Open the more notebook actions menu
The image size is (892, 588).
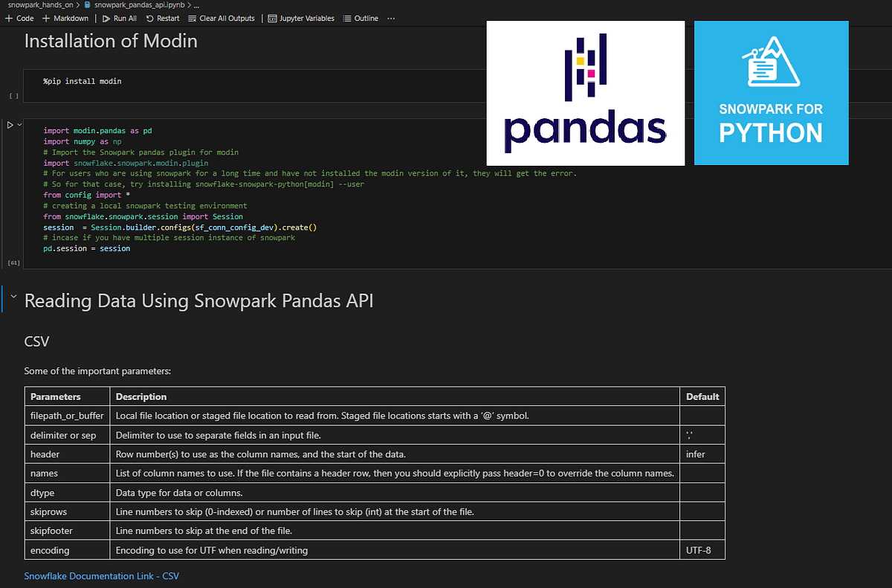[x=391, y=18]
